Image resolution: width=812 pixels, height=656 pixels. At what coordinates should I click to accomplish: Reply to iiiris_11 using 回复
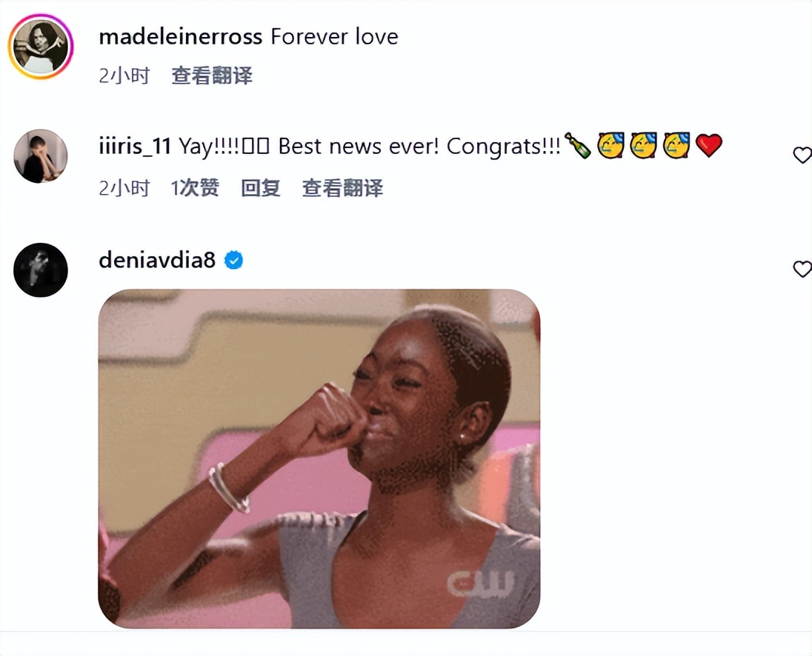tap(261, 188)
